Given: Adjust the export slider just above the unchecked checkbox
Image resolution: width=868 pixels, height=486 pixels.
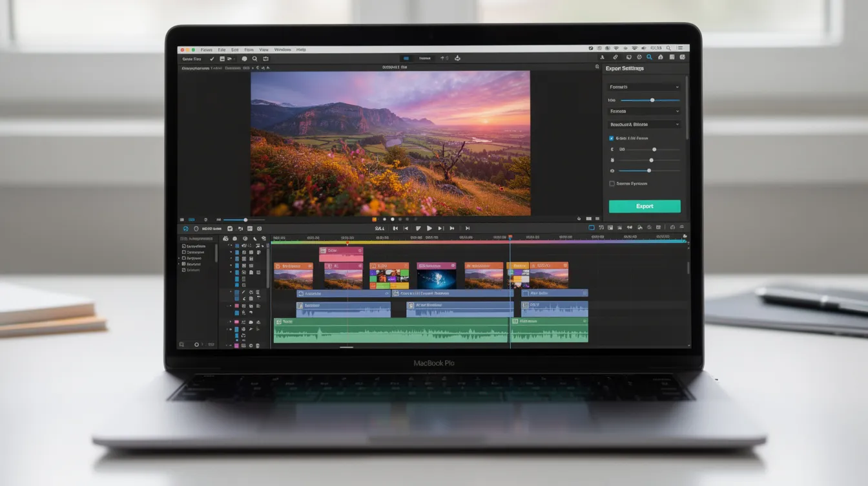Looking at the screenshot, I should [x=648, y=171].
